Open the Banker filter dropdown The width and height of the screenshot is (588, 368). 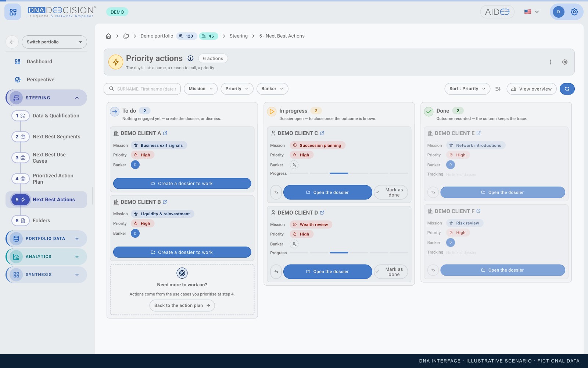click(x=272, y=89)
